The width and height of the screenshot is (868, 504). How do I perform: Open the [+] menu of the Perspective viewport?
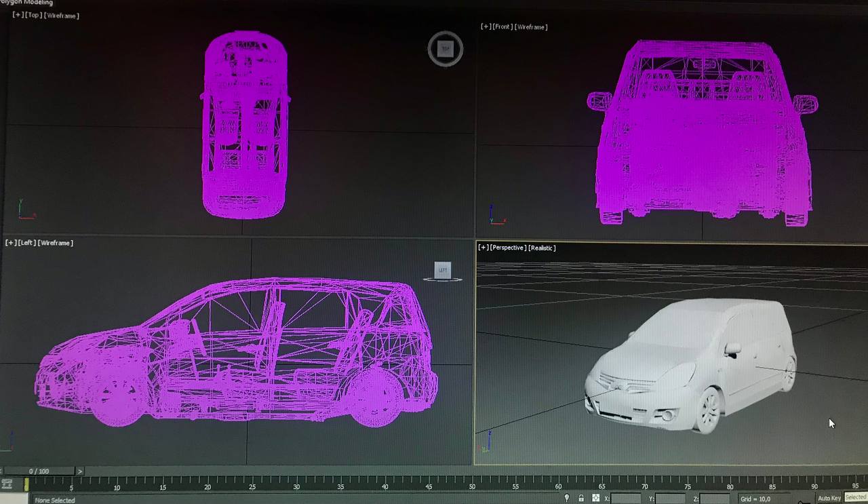pyautogui.click(x=484, y=248)
